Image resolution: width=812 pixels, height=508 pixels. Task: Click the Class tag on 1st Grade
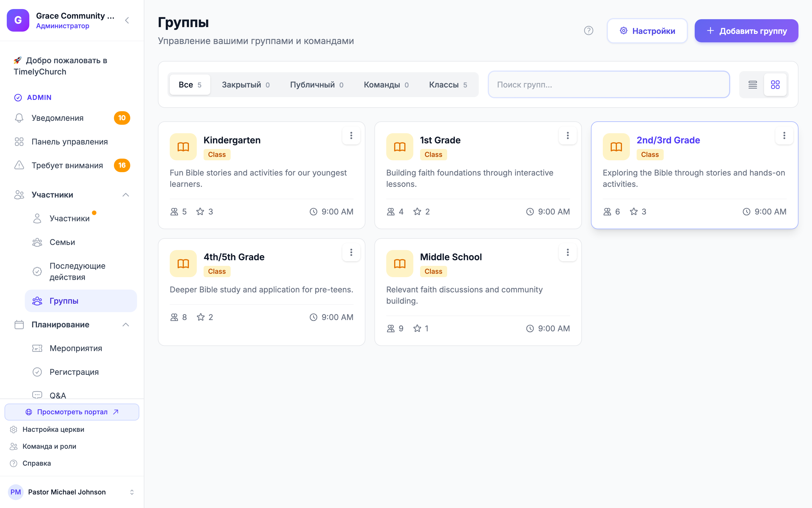pyautogui.click(x=433, y=155)
